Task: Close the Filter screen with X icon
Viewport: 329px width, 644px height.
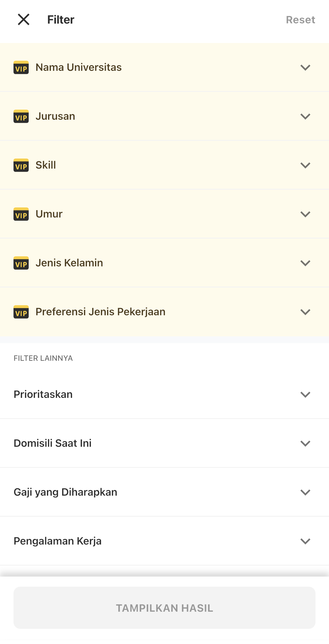Action: pyautogui.click(x=24, y=20)
